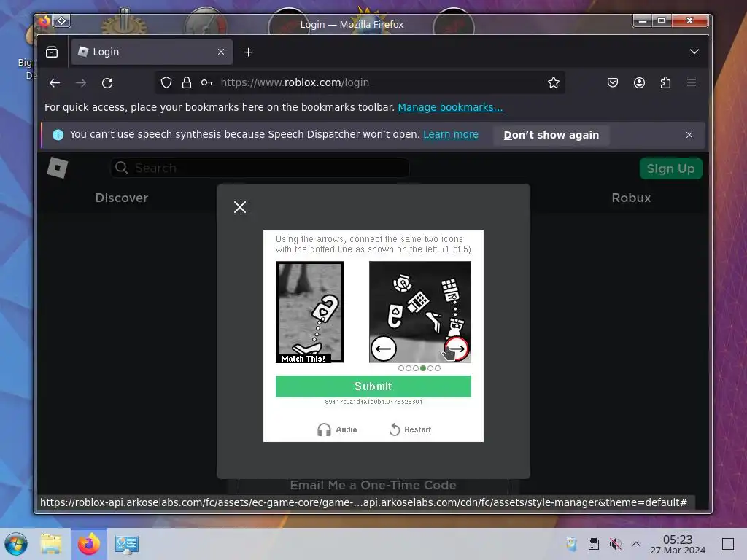
Task: Restart the captcha challenge
Action: (x=410, y=429)
